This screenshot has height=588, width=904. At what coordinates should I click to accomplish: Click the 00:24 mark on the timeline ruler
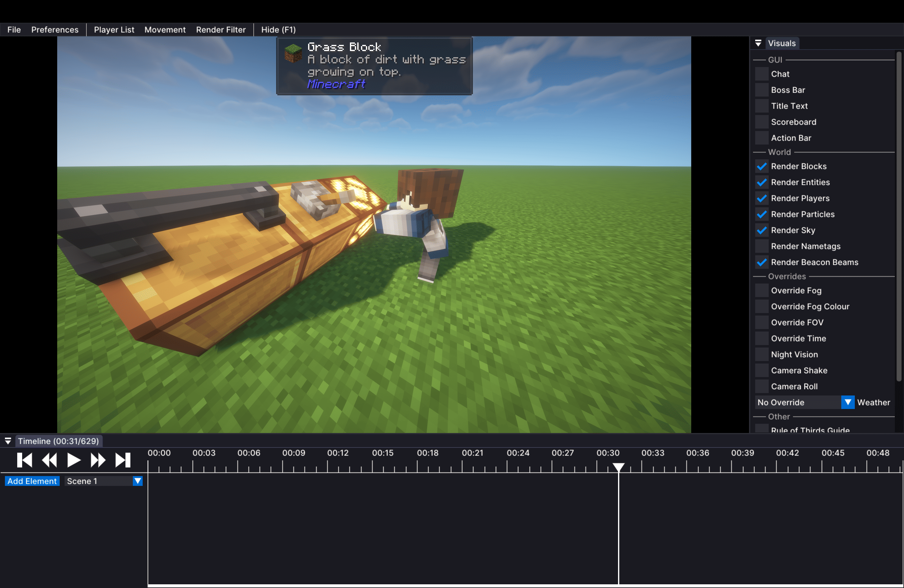click(518, 453)
